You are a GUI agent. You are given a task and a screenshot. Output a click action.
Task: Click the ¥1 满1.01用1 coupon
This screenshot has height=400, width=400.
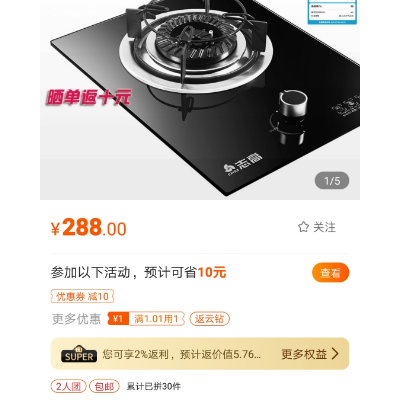(146, 319)
